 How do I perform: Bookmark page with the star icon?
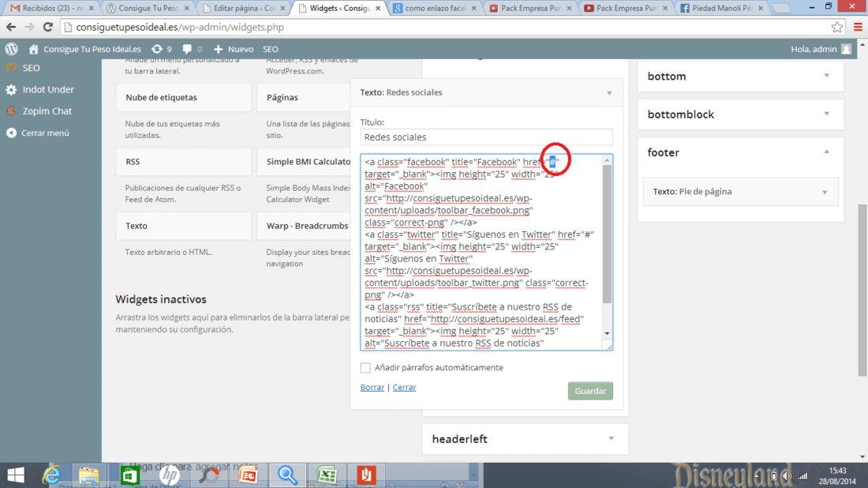837,27
